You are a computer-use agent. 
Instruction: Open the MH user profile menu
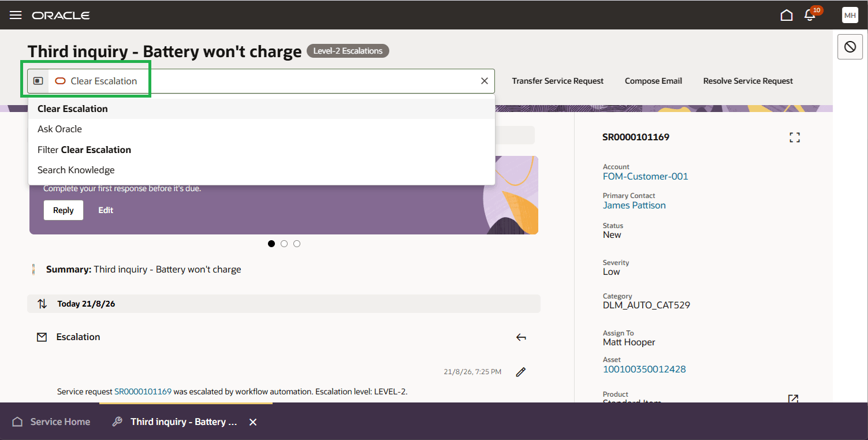[x=850, y=16]
